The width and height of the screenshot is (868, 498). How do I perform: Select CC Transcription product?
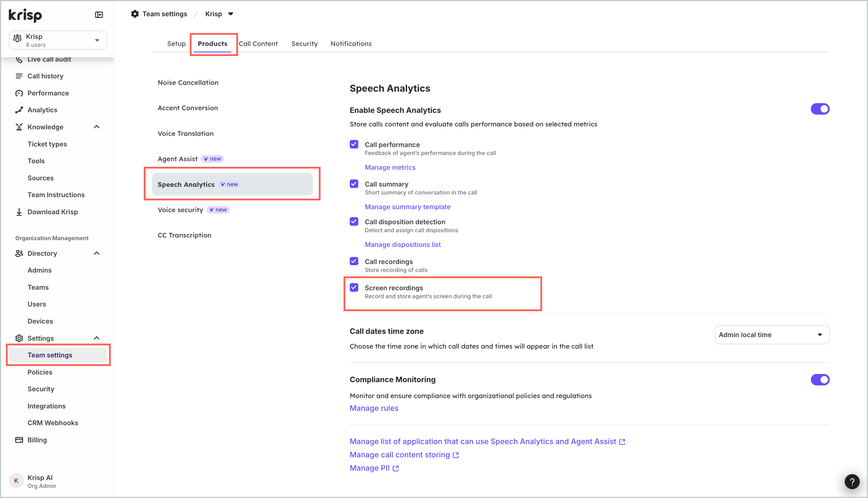[x=184, y=235]
